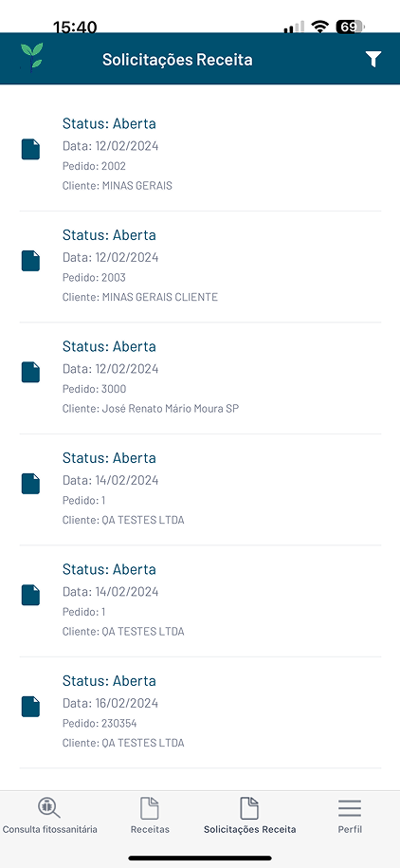Open the Pedido 2002 request entry

click(x=200, y=155)
